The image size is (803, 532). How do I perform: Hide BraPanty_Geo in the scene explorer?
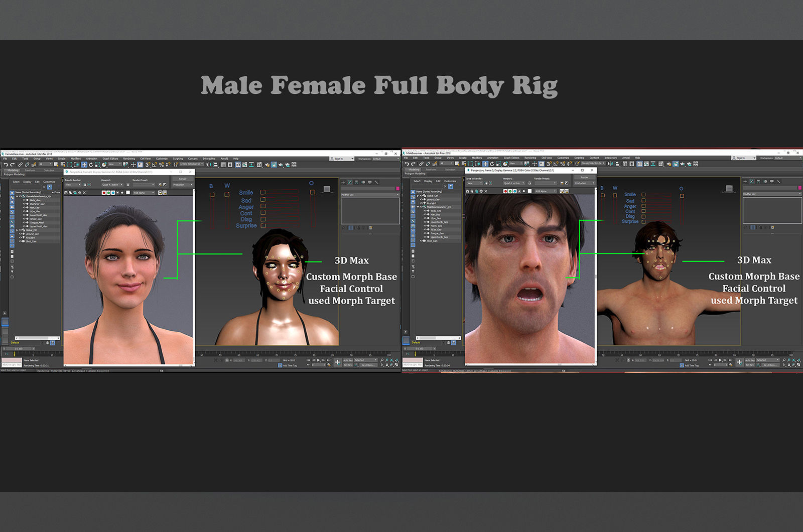24,204
